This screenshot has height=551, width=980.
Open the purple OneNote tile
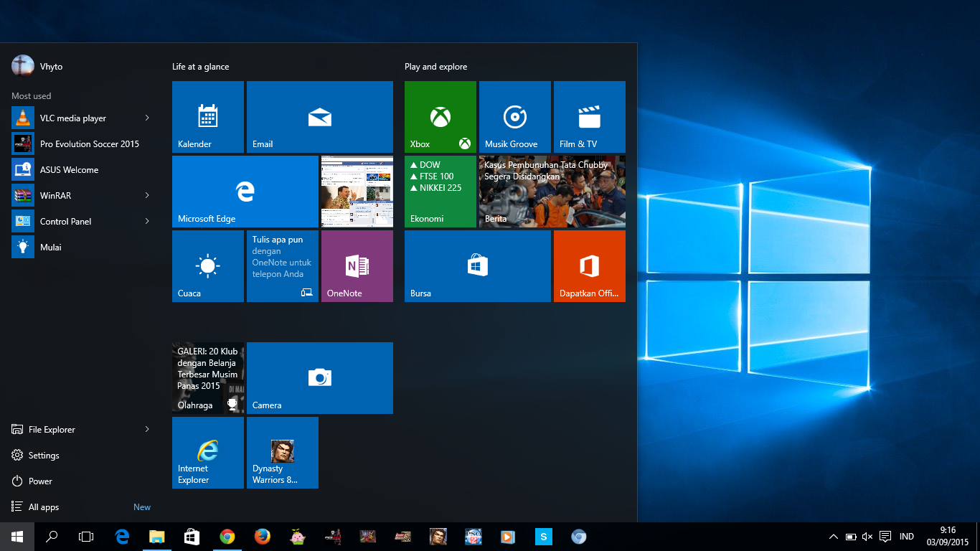coord(357,266)
